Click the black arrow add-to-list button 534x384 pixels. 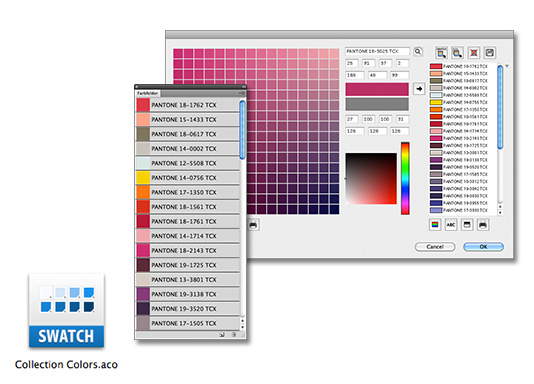[x=419, y=89]
